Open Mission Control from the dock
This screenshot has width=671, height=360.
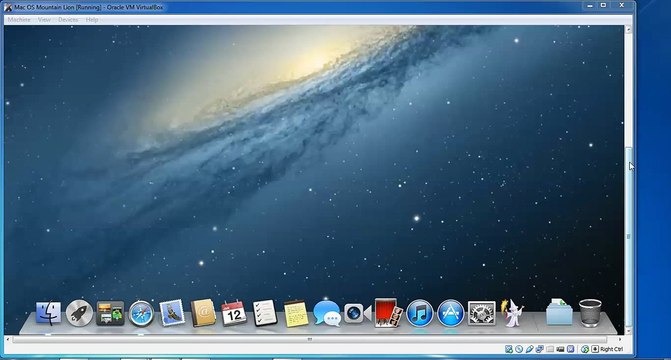coord(110,313)
